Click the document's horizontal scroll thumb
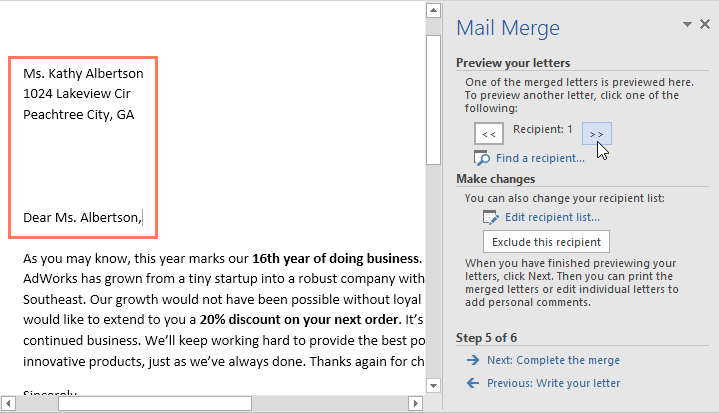Viewport: 719px width, 413px height. 155,404
